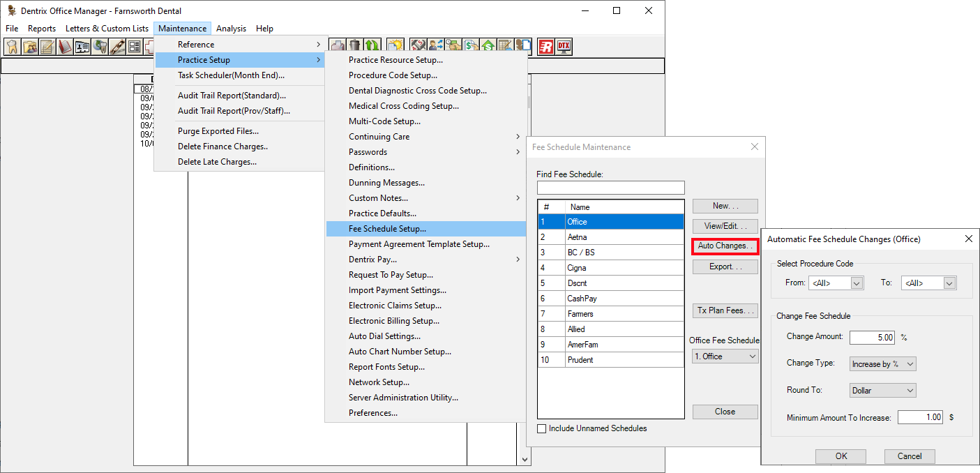Select the Cigna fee schedule row

click(610, 268)
